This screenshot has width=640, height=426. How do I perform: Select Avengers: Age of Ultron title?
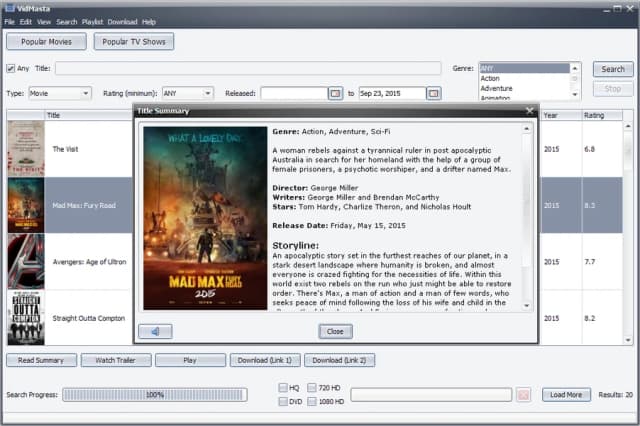click(x=89, y=262)
